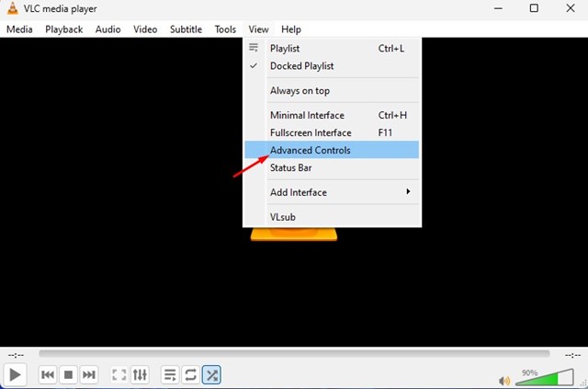Toggle loop mode icon
588x389 pixels.
(190, 374)
